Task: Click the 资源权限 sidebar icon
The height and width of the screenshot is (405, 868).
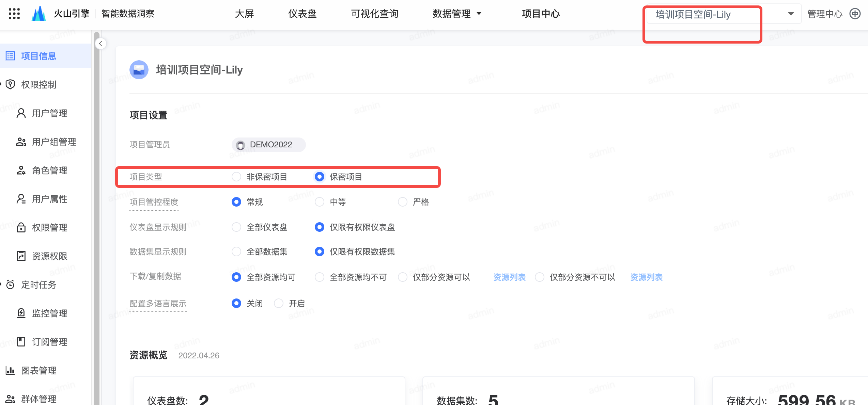Action: click(21, 256)
